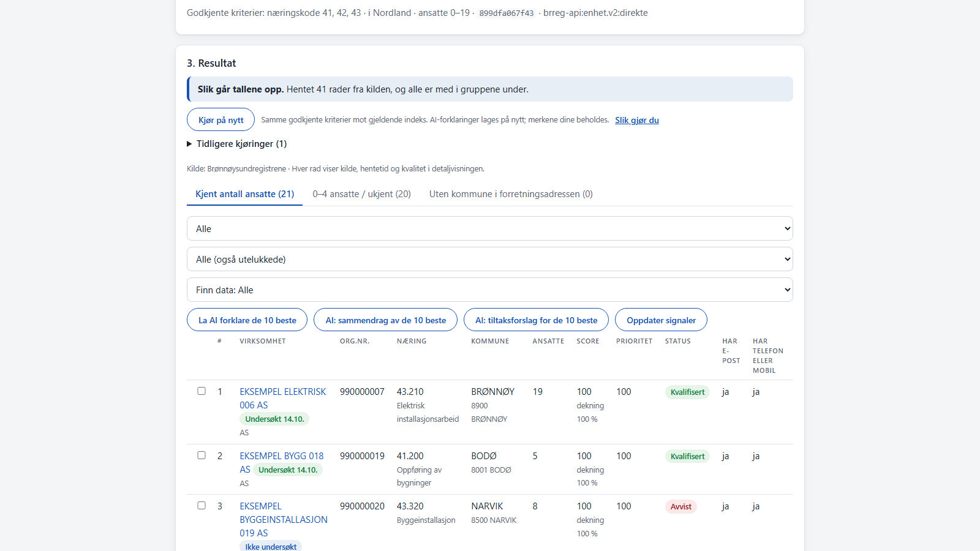Click næring code 43.210
Viewport: 980px width, 551px height.
click(x=410, y=392)
